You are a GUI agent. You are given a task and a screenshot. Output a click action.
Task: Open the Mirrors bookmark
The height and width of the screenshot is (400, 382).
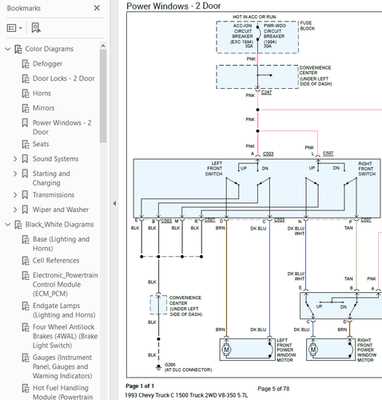point(43,108)
